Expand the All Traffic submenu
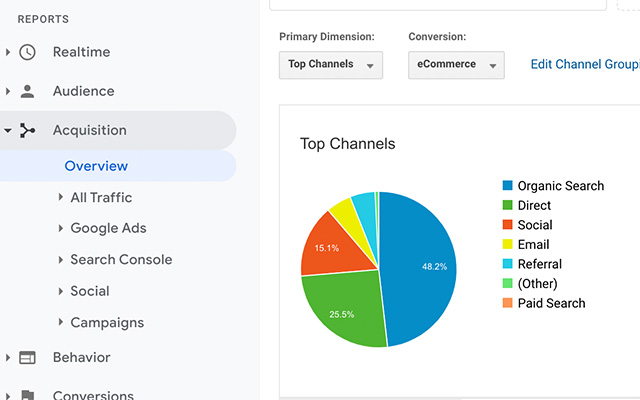The height and width of the screenshot is (400, 640). 61,197
